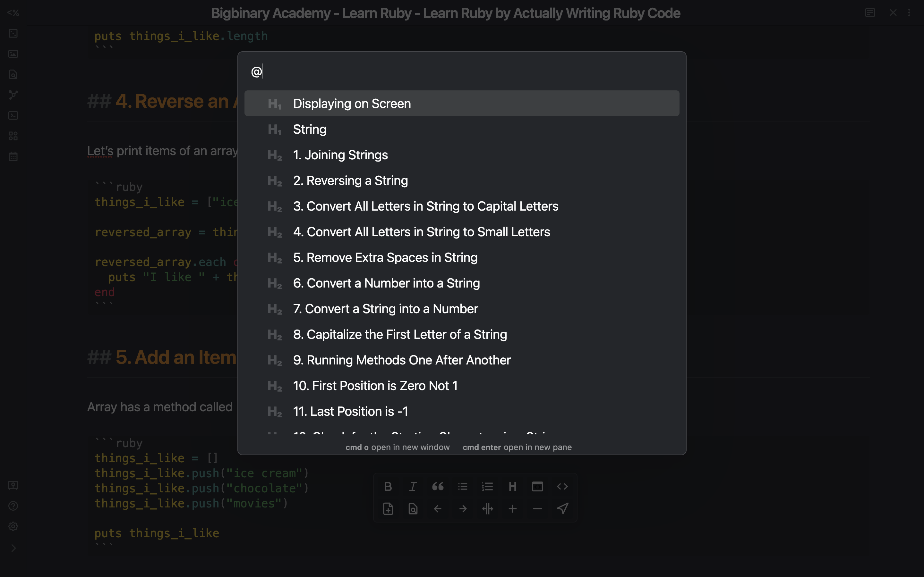Open more options three-dot menu
Viewport: 924px width, 577px height.
910,13
